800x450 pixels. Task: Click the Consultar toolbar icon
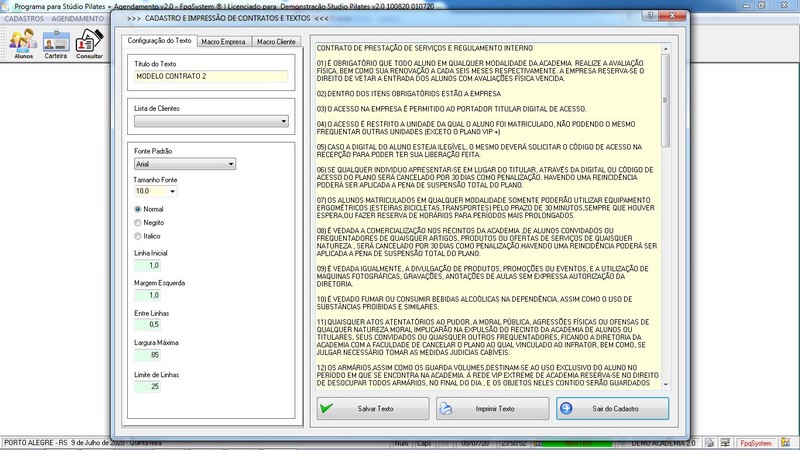point(89,44)
